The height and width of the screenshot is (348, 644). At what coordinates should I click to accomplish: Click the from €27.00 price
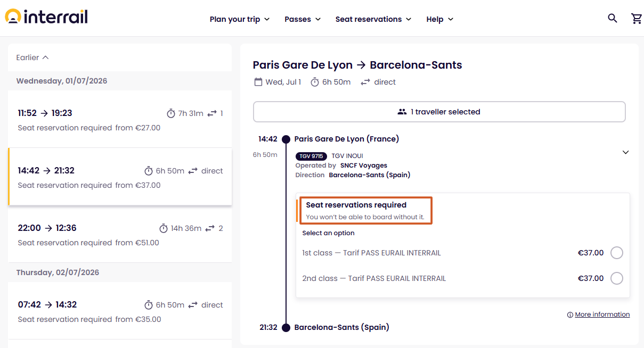coord(138,128)
